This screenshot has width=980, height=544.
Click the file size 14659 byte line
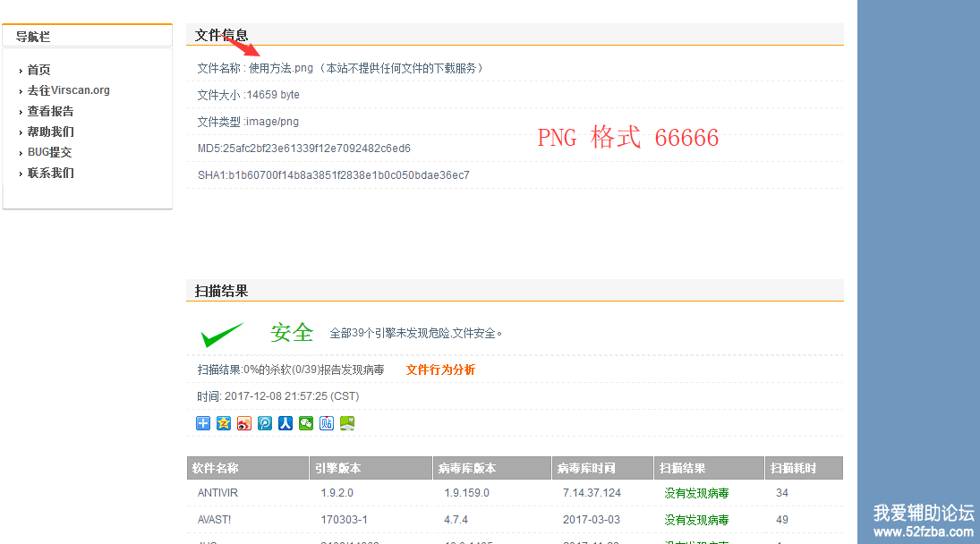pyautogui.click(x=248, y=95)
